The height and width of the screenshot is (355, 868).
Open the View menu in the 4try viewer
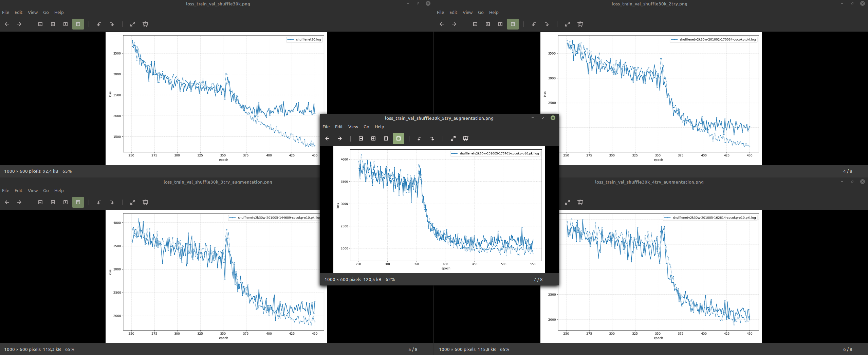pos(467,190)
